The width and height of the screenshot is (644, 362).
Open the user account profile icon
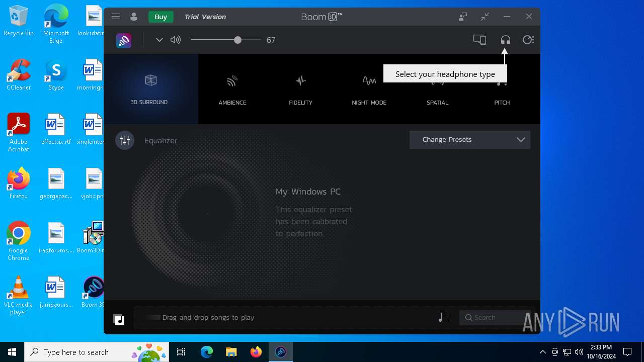pyautogui.click(x=134, y=17)
